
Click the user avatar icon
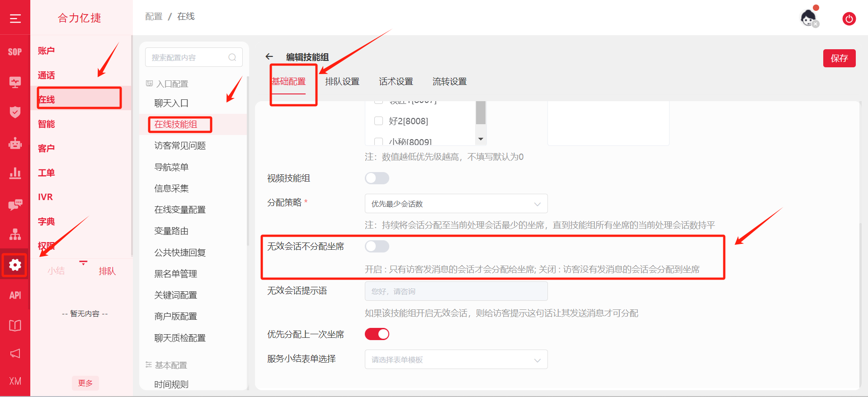click(809, 18)
